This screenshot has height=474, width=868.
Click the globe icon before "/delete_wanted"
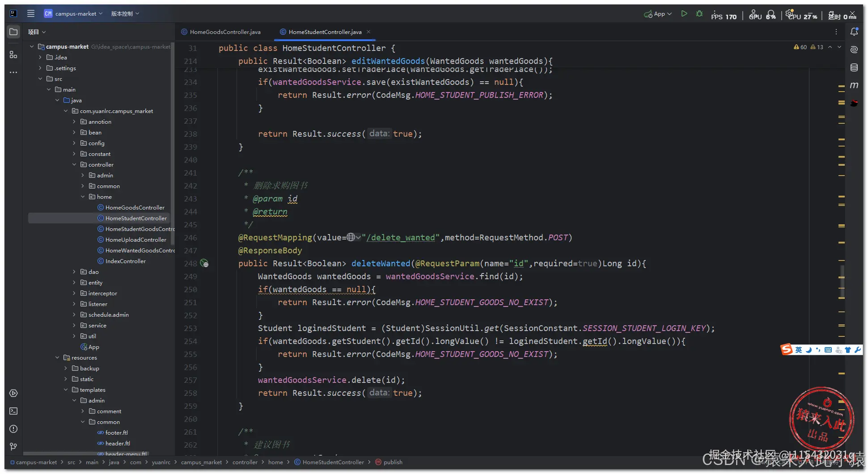pyautogui.click(x=351, y=237)
